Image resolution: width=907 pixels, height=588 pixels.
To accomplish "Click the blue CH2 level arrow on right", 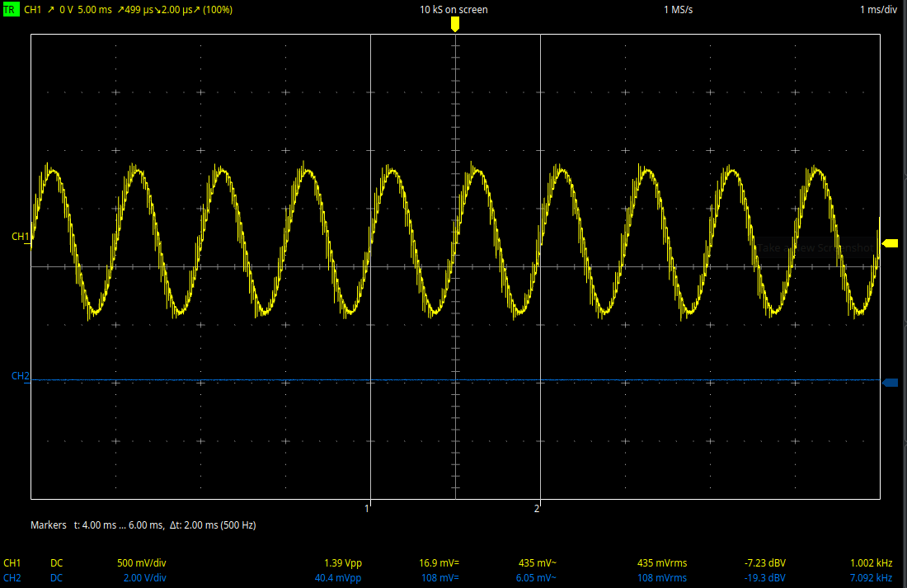I will click(x=890, y=383).
